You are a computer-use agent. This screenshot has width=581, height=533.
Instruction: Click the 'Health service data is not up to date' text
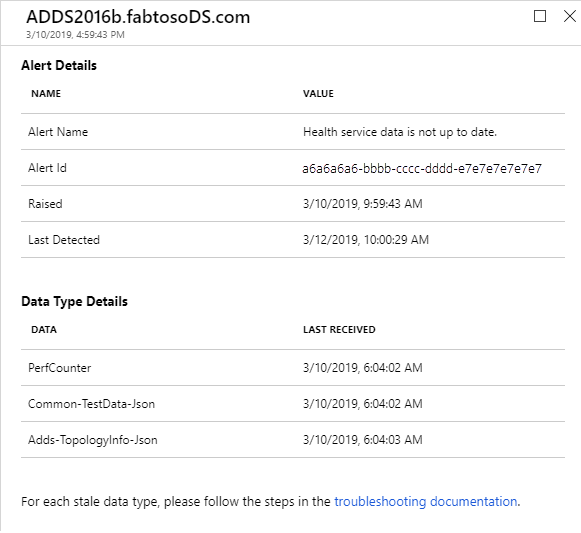click(400, 132)
